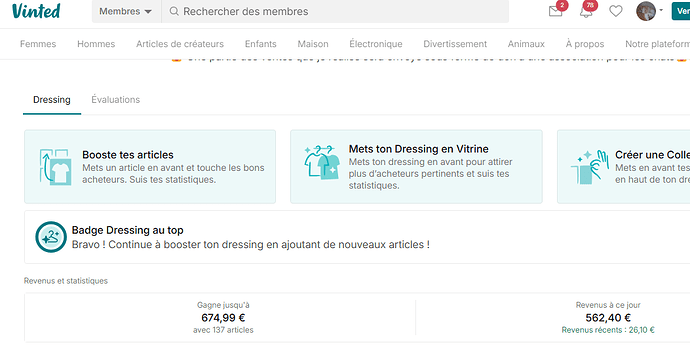Open the Femmes category menu
The image size is (690, 364).
click(x=38, y=44)
